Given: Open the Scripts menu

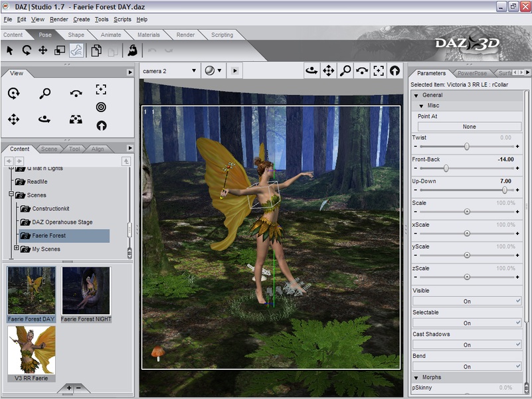Looking at the screenshot, I should 122,19.
